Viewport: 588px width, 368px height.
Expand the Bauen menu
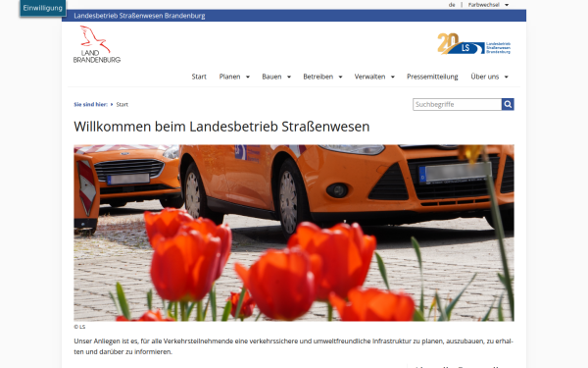point(276,77)
